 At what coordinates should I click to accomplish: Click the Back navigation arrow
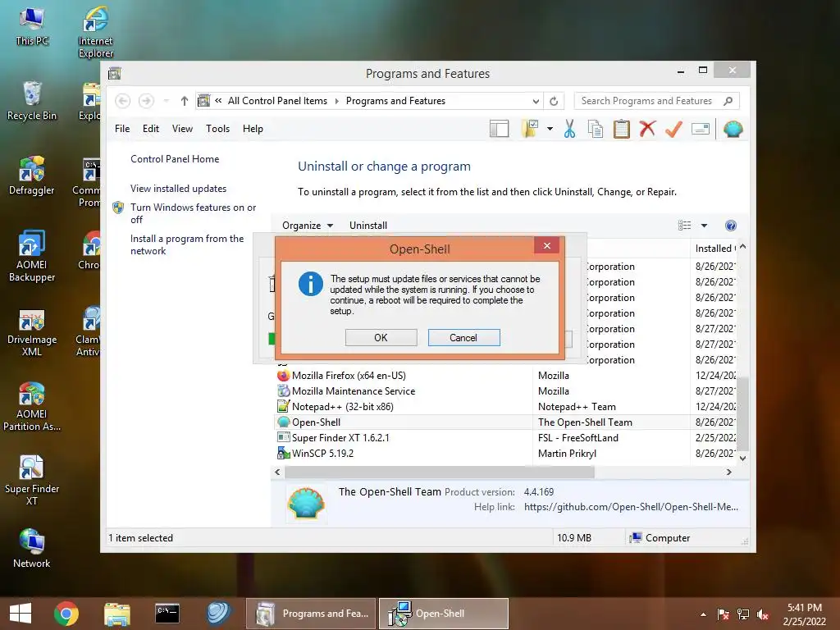click(123, 101)
